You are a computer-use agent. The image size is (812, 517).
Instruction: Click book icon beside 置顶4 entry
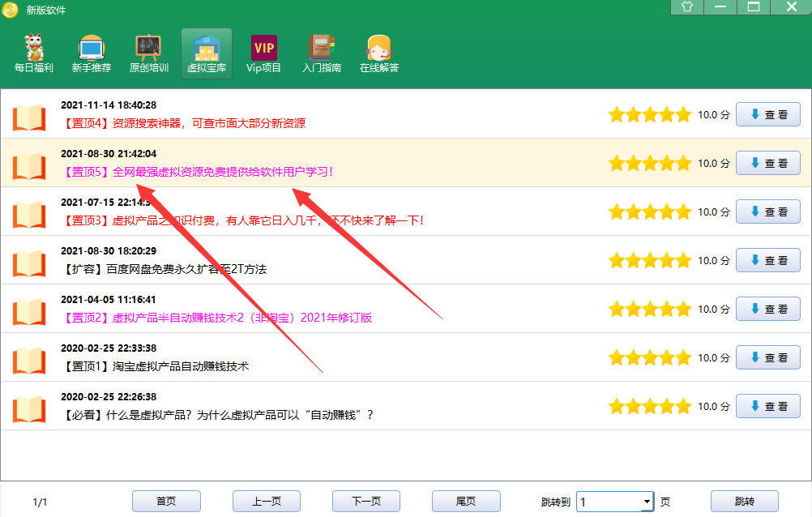[x=30, y=116]
